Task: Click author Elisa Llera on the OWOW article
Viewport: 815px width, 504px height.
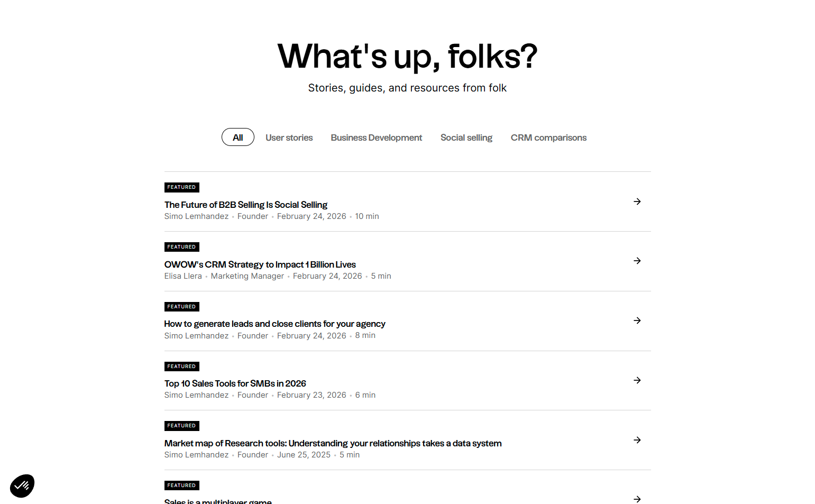Action: 183,276
